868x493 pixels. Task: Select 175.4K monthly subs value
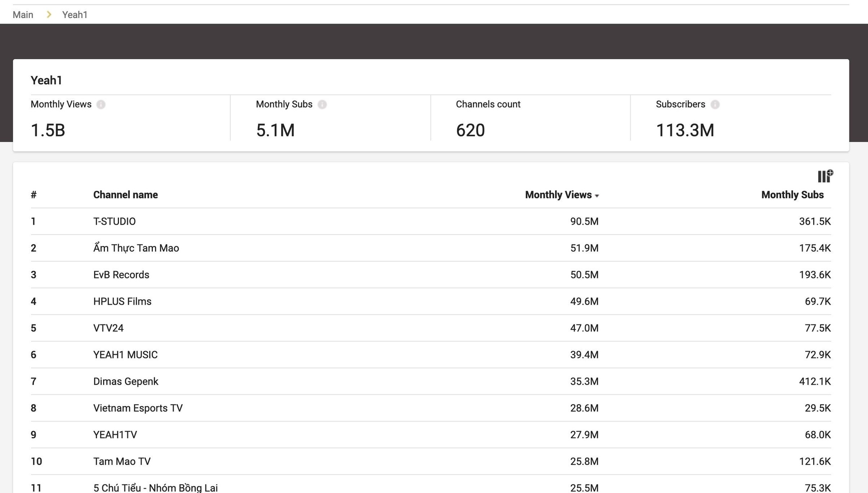coord(815,248)
